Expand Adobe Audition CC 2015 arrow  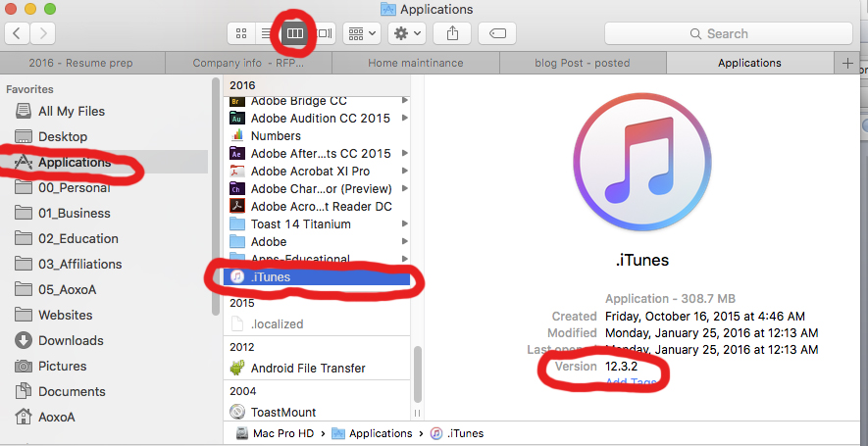click(405, 119)
